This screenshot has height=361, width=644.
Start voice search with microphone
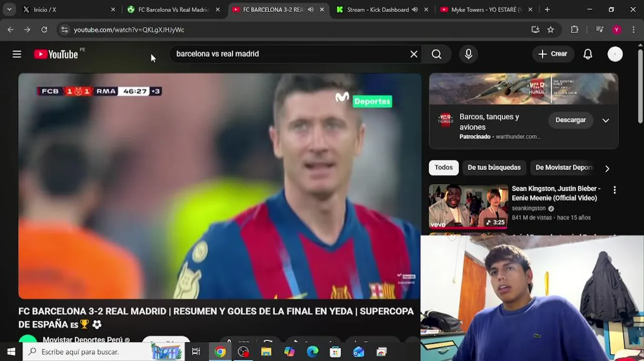click(x=468, y=54)
